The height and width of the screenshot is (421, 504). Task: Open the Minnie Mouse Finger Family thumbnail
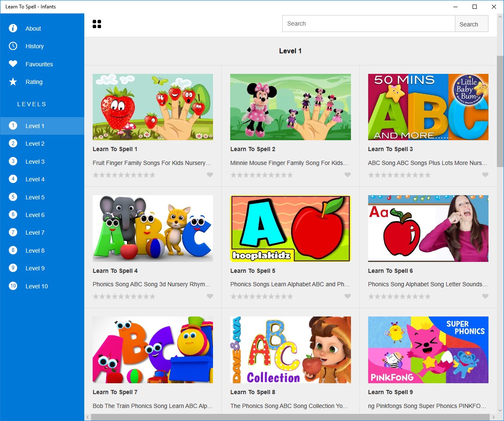[291, 107]
